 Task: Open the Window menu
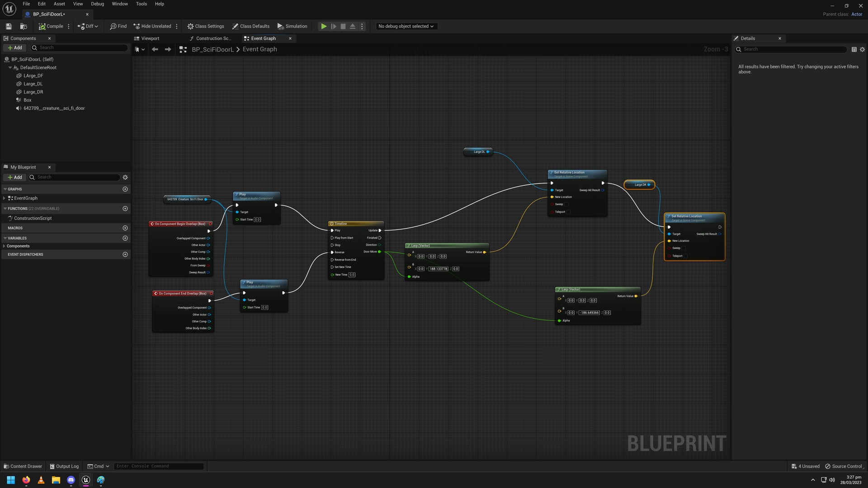click(119, 4)
